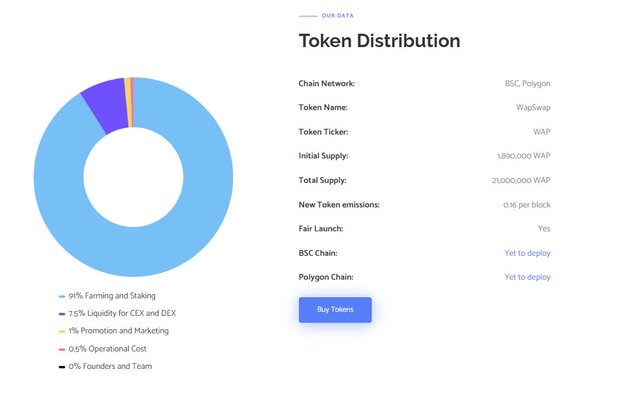
Task: Click the blue Farming and Staking legend swatch
Action: click(62, 297)
